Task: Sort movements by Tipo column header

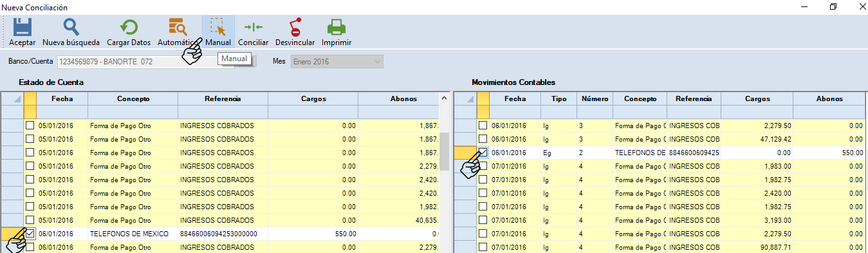Action: (559, 99)
